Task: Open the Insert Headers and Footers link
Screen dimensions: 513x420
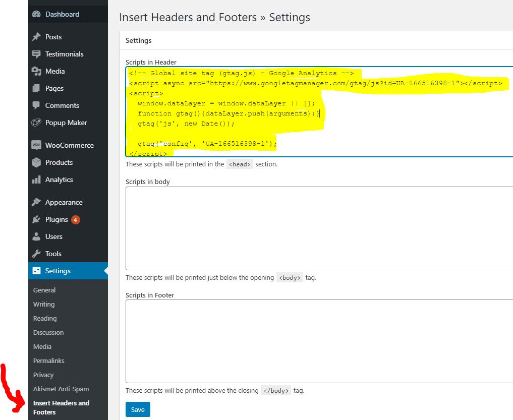Action: click(61, 407)
